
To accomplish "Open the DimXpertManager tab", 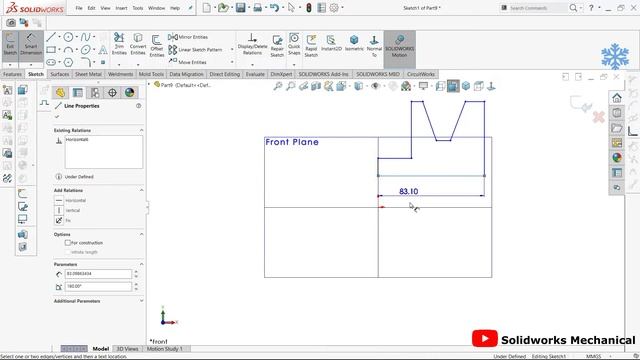I will (112, 93).
